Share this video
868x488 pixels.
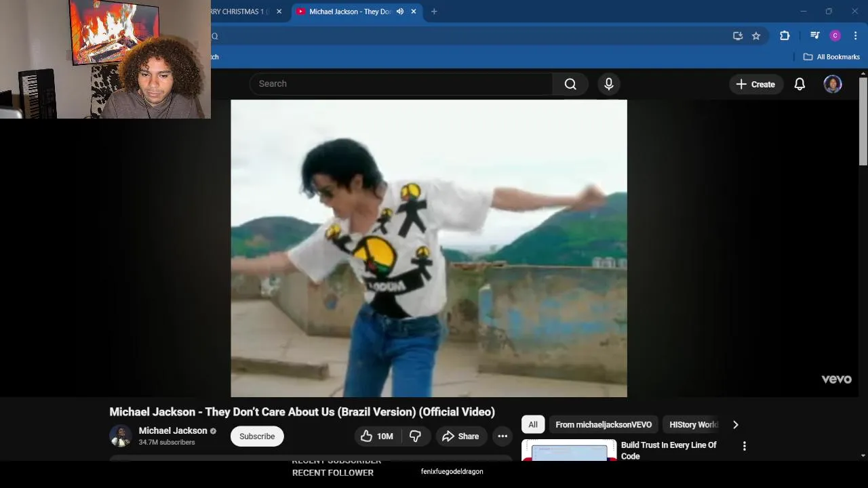460,436
